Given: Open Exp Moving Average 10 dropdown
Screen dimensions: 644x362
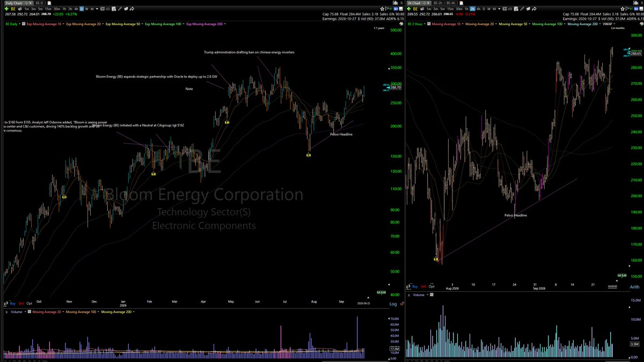Looking at the screenshot, I should (x=63, y=24).
